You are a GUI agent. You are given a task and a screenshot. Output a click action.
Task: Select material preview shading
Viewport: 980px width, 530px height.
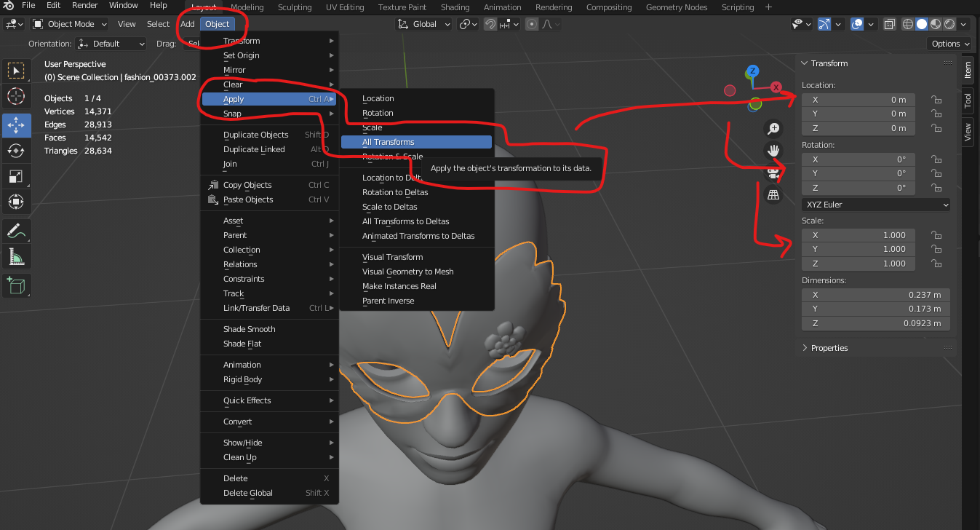[935, 24]
